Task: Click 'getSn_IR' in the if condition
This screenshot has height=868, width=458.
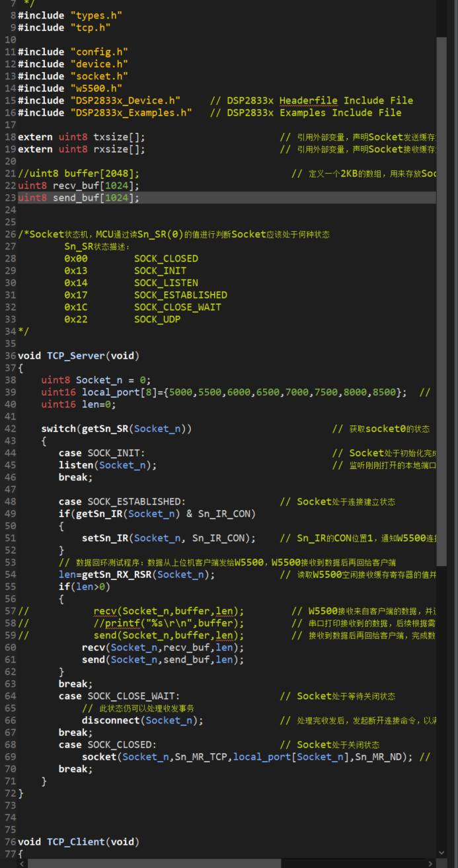Action: 98,514
